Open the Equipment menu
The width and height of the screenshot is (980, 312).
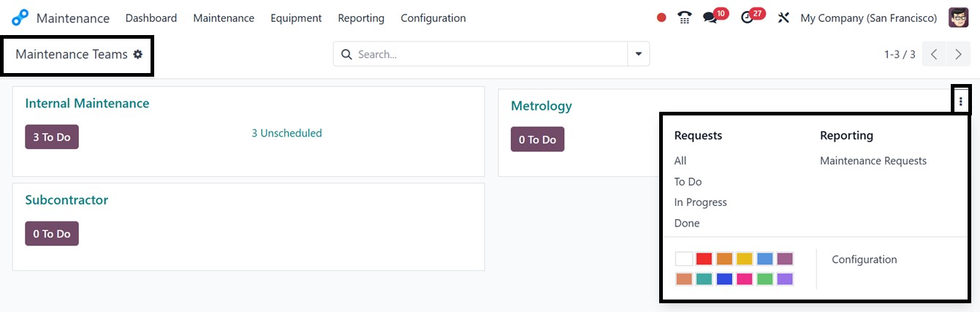point(296,18)
